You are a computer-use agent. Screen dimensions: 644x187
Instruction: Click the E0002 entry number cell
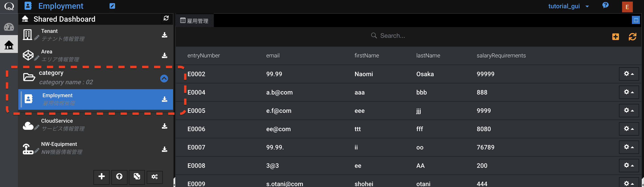tap(196, 74)
